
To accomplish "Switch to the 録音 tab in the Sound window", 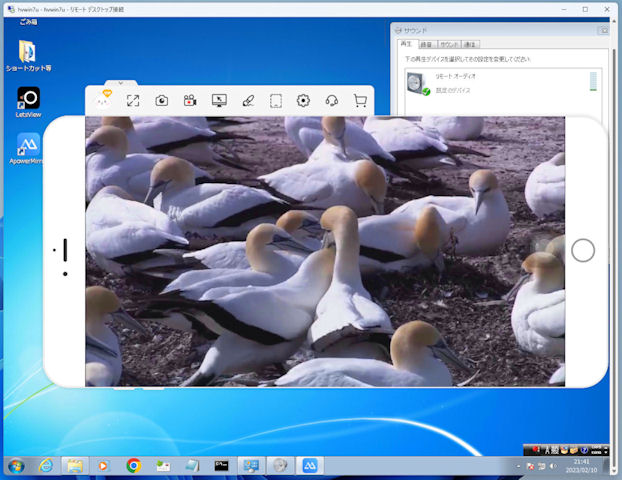I will click(x=426, y=44).
